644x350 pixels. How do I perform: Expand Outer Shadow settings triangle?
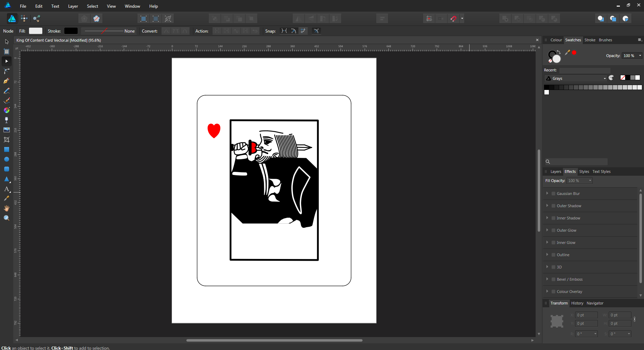click(x=547, y=205)
